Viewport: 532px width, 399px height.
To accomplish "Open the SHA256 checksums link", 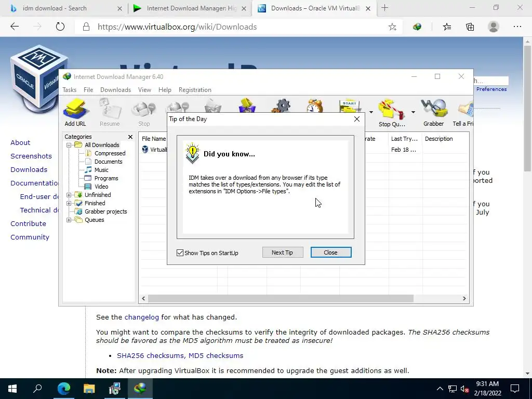I will [151, 355].
